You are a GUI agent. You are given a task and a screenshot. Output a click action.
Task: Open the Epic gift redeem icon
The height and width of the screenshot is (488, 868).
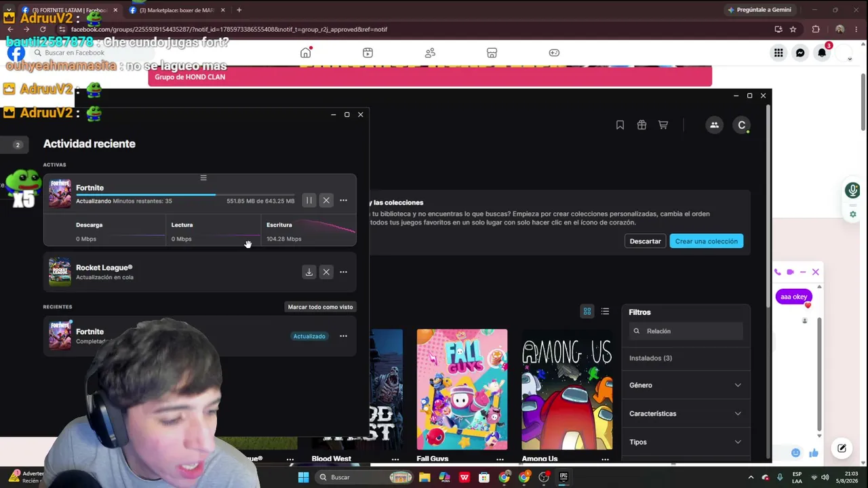tap(642, 125)
